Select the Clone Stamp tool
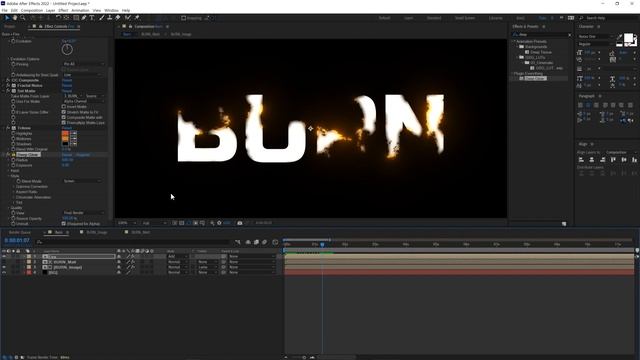 [109, 18]
